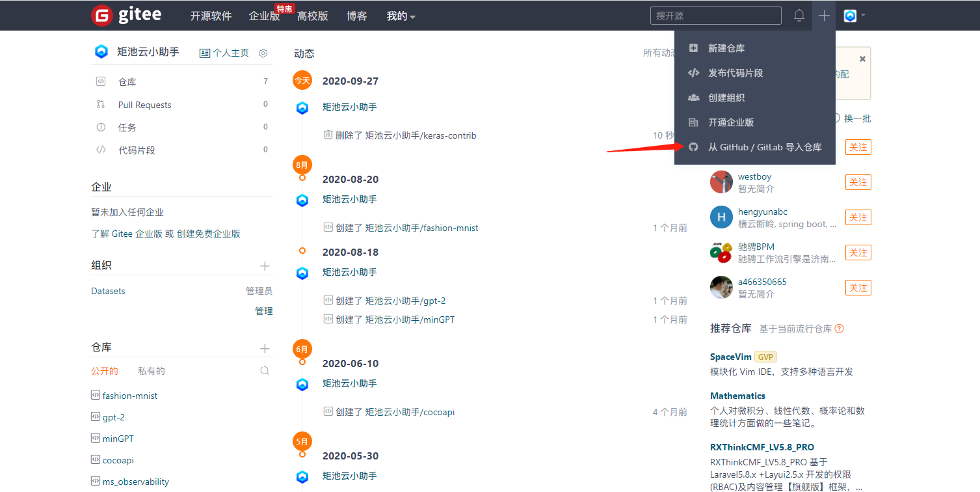Close the notice banner with X

coord(862,59)
